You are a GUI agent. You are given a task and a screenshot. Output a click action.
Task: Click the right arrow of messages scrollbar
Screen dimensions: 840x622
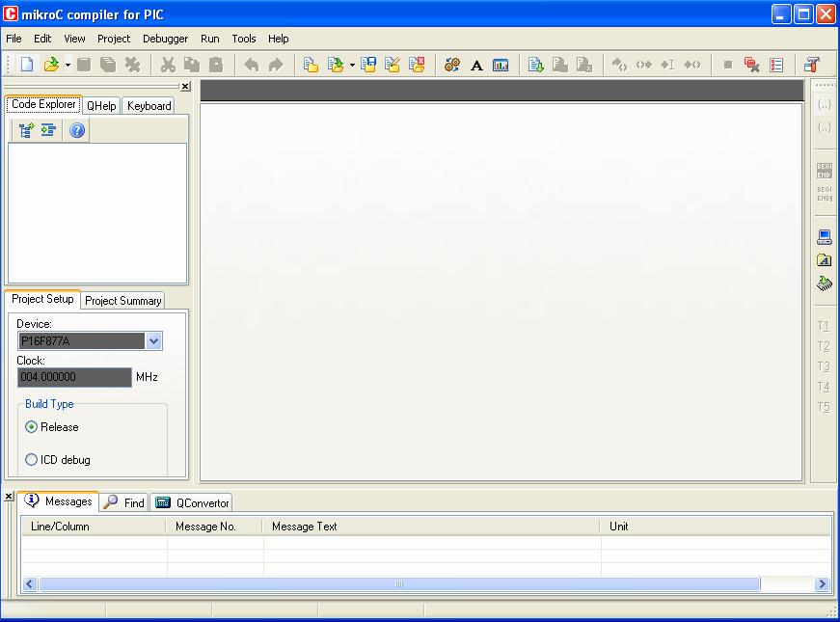(822, 584)
